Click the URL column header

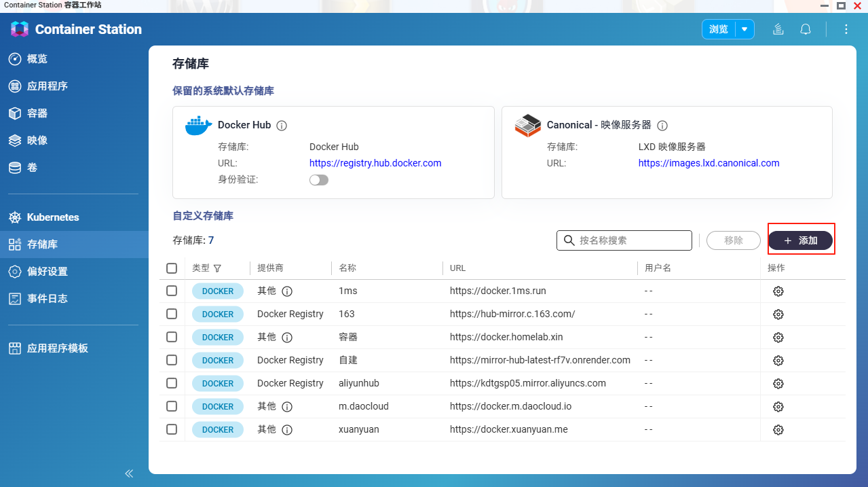tap(458, 268)
